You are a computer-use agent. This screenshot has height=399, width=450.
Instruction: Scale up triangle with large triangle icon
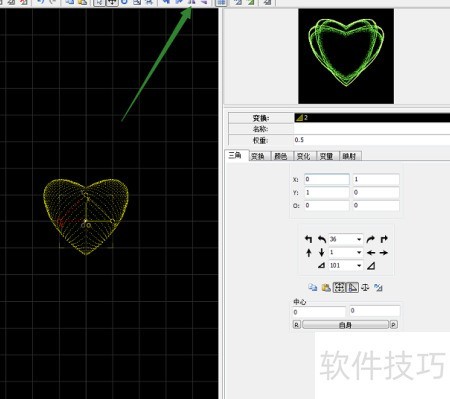click(371, 265)
